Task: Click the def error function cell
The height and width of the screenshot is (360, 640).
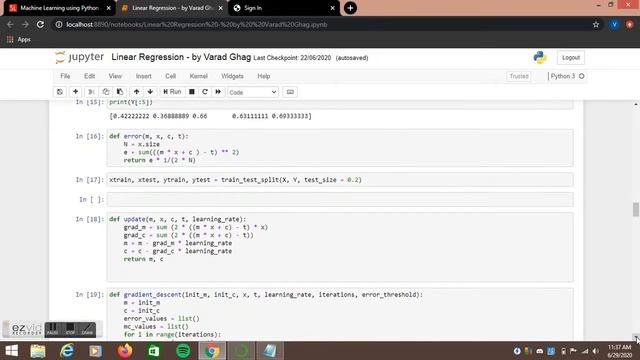Action: pyautogui.click(x=340, y=148)
